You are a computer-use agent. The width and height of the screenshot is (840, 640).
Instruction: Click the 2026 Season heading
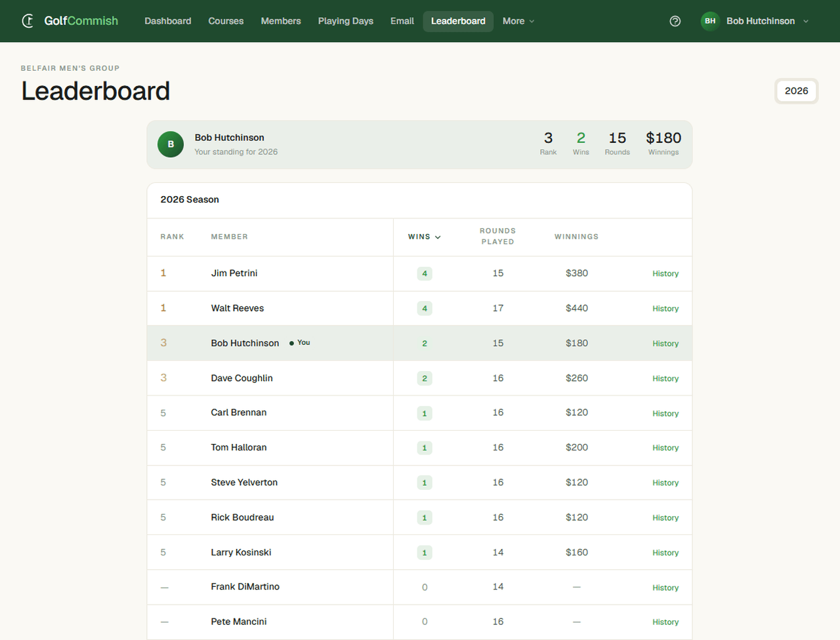[x=190, y=199]
